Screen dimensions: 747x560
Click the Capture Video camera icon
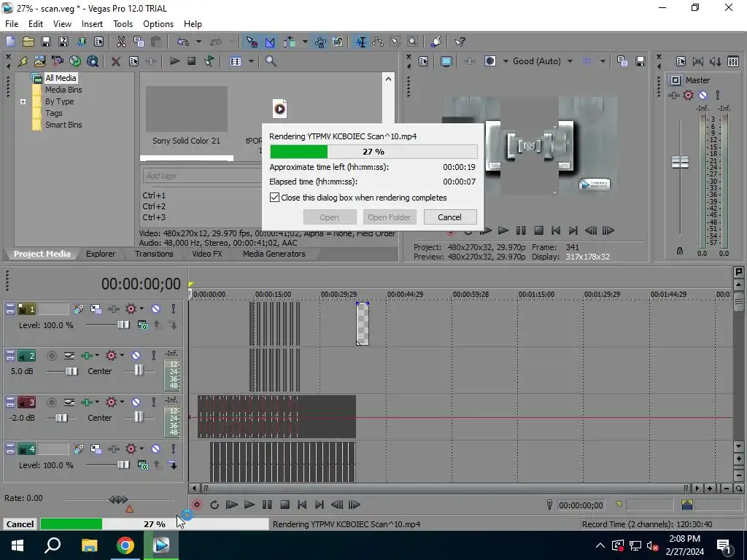click(x=58, y=61)
